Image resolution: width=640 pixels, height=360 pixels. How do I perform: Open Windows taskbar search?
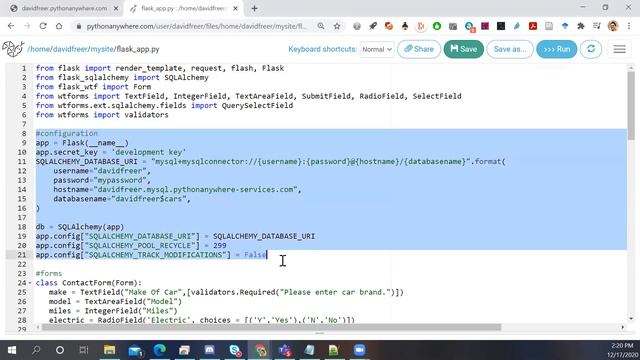click(36, 350)
